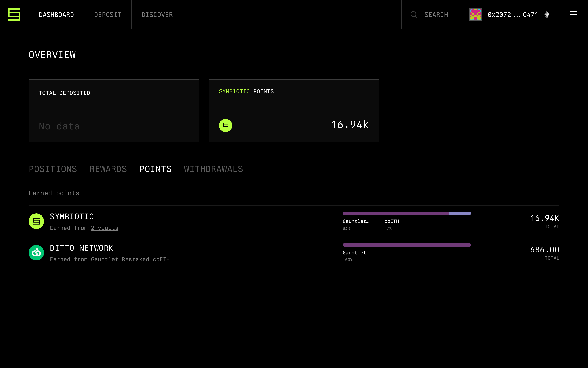Click the Gauntlet… 100% label
Image resolution: width=588 pixels, height=368 pixels.
pyautogui.click(x=356, y=256)
